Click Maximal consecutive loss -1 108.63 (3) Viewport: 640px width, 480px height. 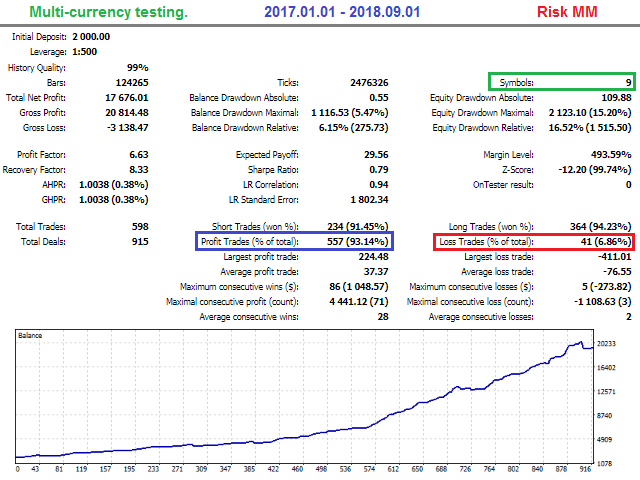[603, 302]
